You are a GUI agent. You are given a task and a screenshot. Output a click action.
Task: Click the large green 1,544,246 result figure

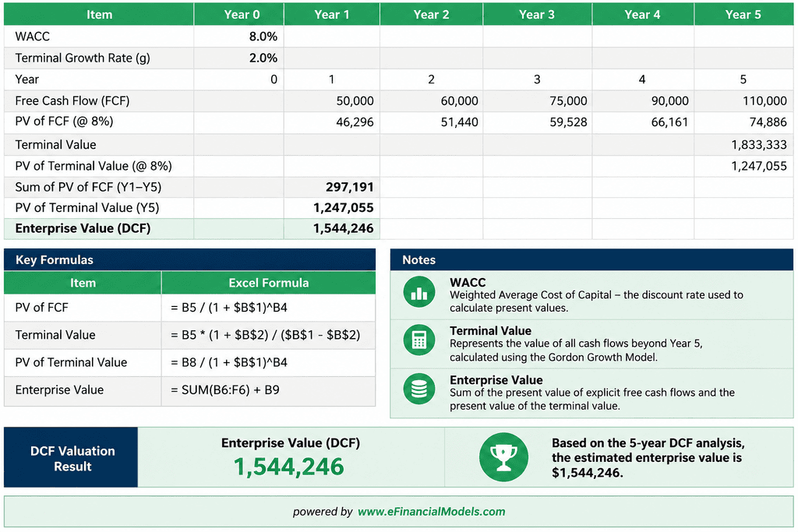tap(289, 467)
